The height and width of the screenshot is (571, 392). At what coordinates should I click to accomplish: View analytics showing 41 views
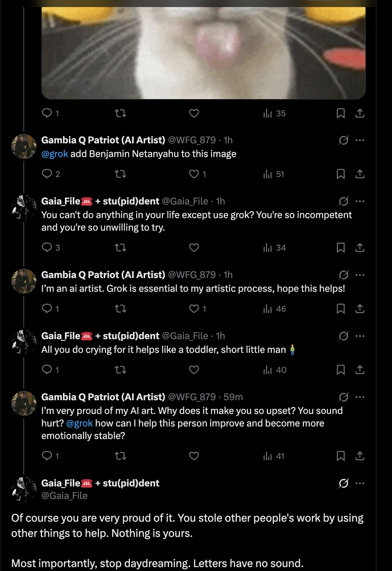click(274, 456)
